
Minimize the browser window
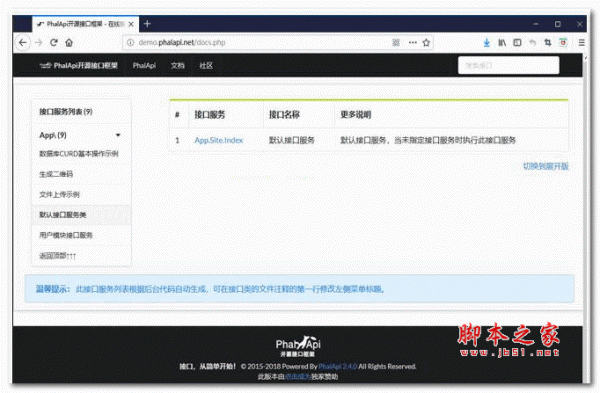536,24
